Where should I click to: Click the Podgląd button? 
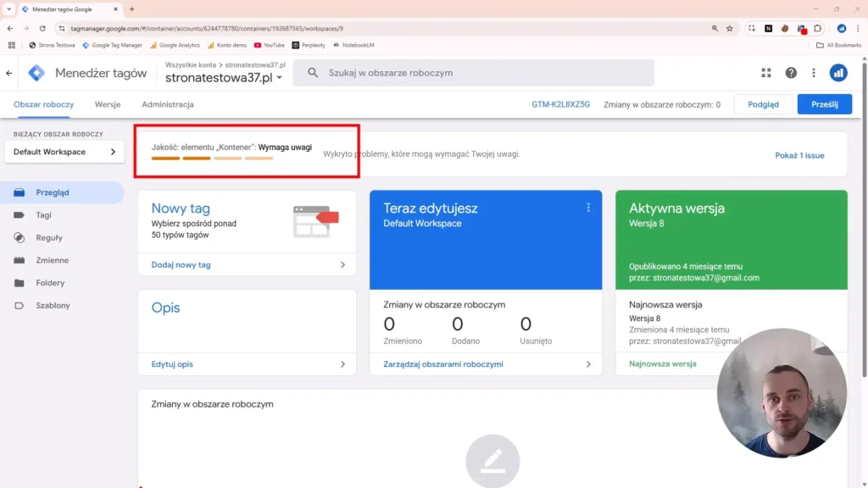click(763, 104)
